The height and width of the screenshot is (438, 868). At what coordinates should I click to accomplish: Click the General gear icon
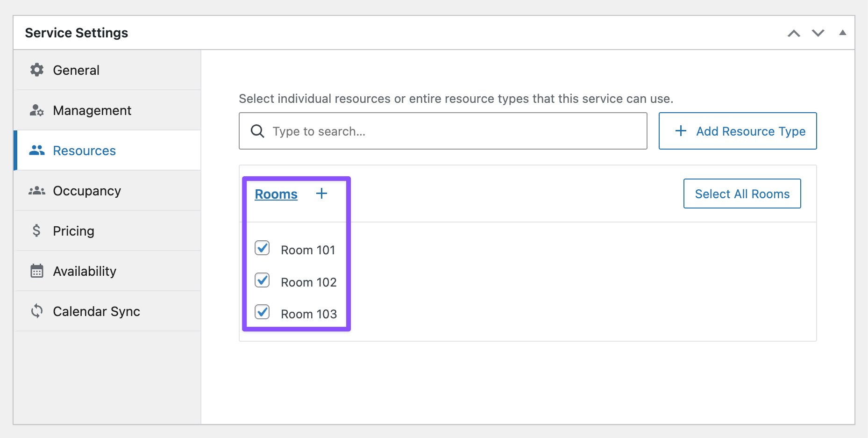(x=37, y=70)
